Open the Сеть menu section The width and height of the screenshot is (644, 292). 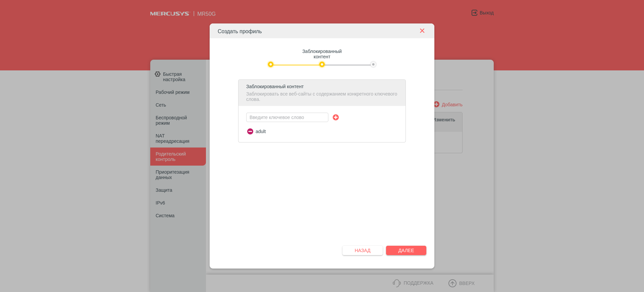click(161, 105)
